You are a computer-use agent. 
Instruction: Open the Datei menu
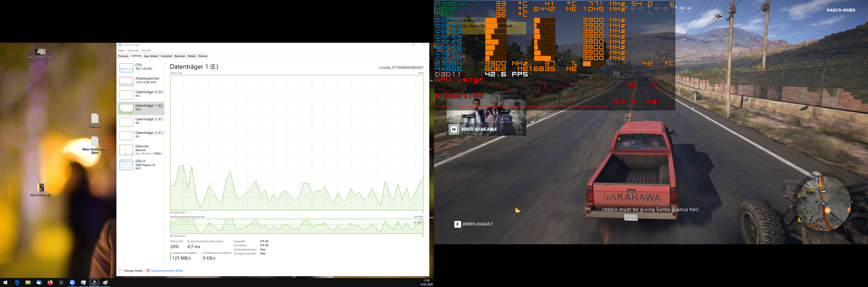[121, 50]
